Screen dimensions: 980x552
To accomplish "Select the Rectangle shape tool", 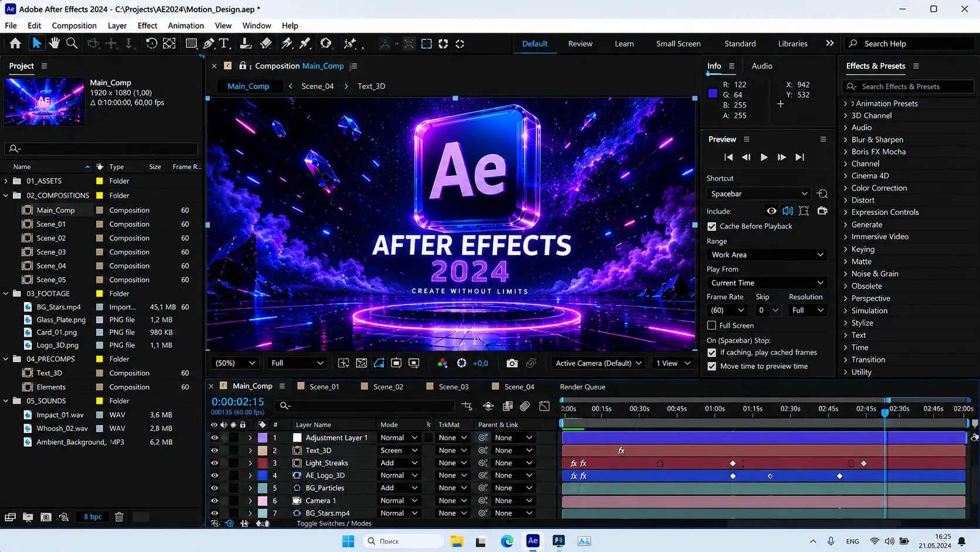I will [x=191, y=43].
